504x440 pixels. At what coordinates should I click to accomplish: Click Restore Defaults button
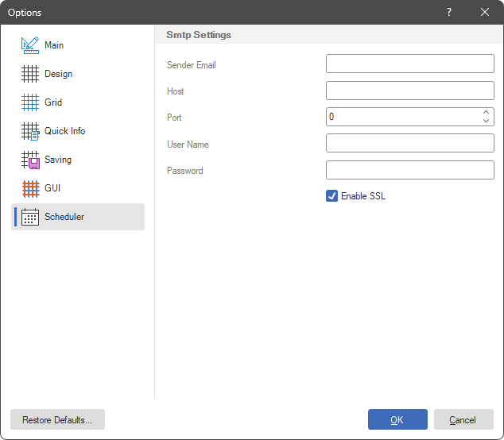tap(57, 419)
